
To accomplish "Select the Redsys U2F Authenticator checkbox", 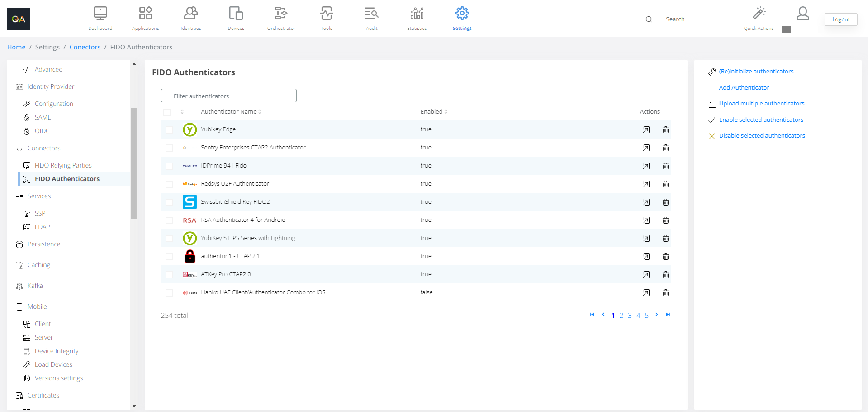I will pos(169,184).
